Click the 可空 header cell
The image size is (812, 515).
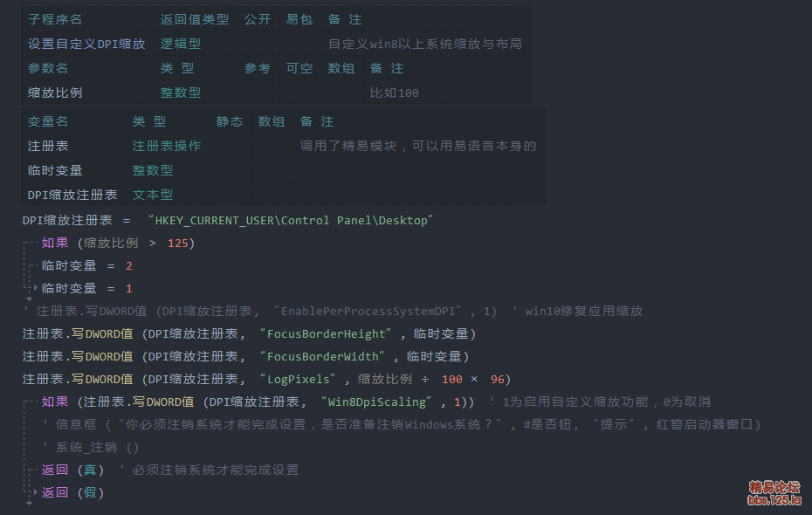[299, 68]
